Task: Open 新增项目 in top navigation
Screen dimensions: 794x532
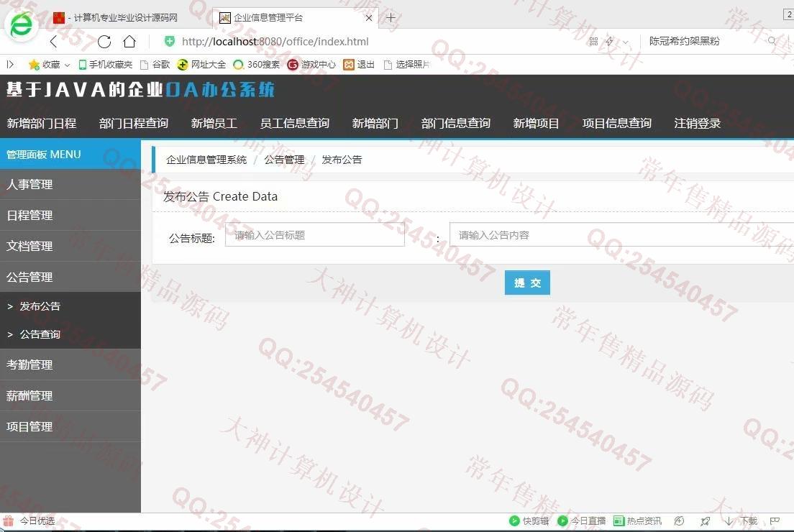Action: (x=537, y=123)
